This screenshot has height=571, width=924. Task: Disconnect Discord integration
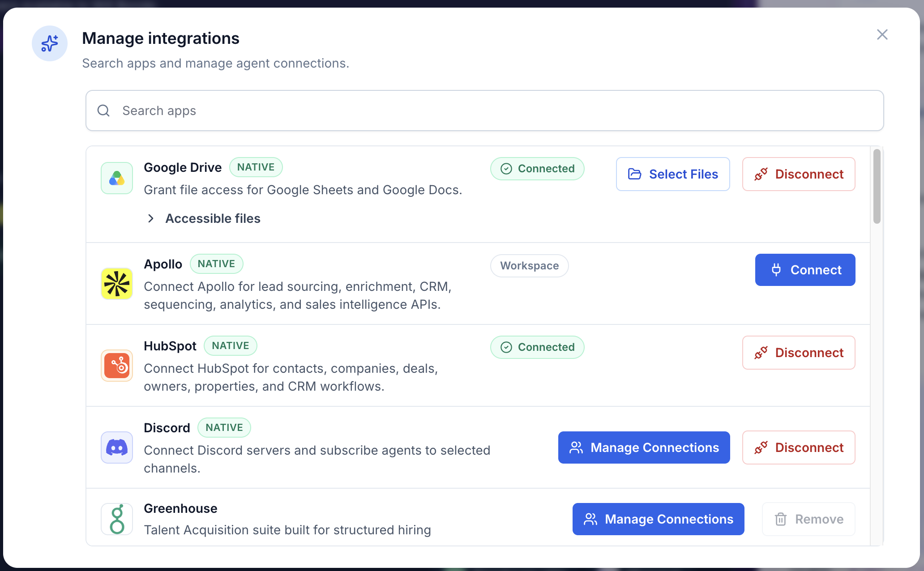799,447
